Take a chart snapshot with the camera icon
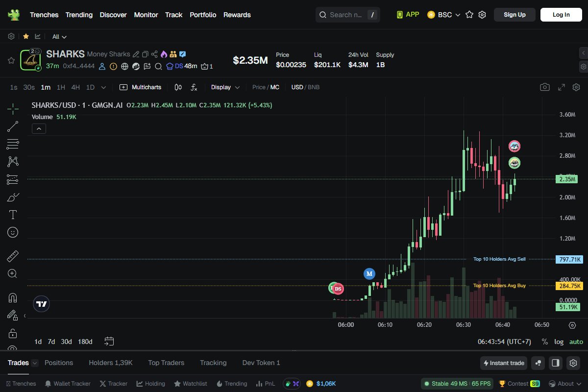 pos(544,87)
